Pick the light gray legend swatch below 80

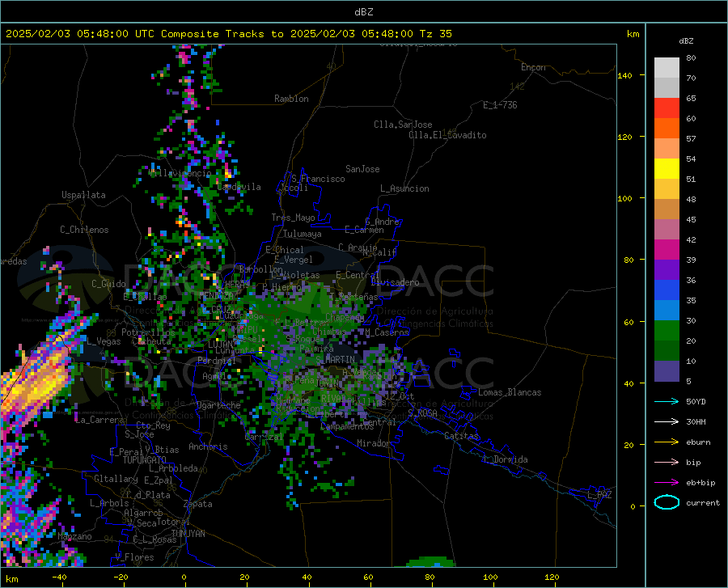[667, 68]
